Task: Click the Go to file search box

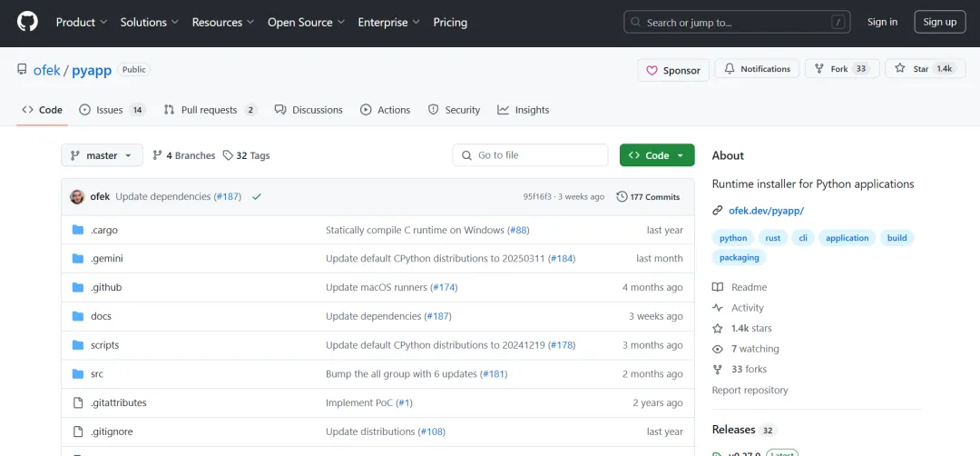Action: point(530,155)
